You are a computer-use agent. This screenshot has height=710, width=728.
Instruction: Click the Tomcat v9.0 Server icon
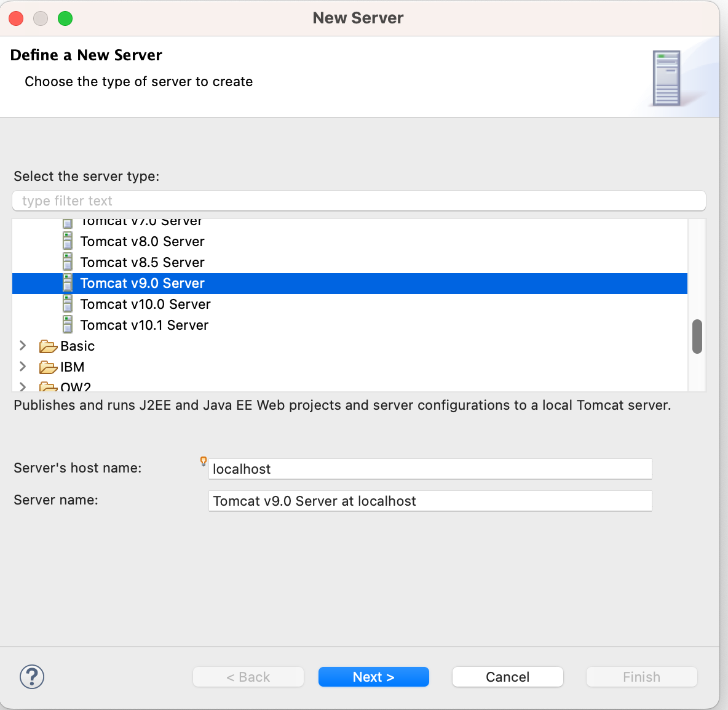pyautogui.click(x=68, y=283)
